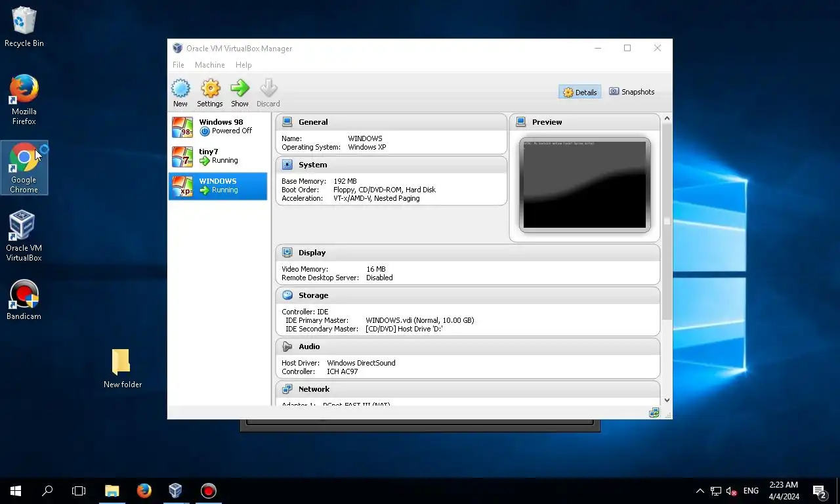840x504 pixels.
Task: Open Google Chrome desktop shortcut
Action: (x=24, y=168)
